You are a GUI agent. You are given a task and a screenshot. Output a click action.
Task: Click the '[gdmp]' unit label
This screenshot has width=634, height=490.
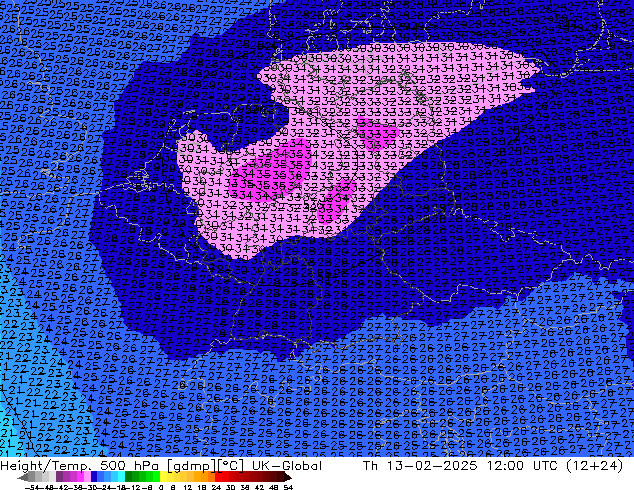[192, 466]
